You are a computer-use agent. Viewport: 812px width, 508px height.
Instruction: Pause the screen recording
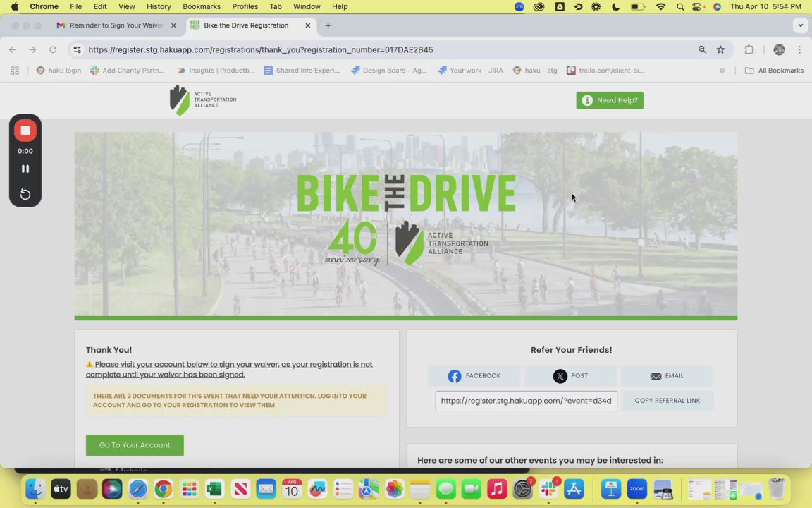coord(25,169)
